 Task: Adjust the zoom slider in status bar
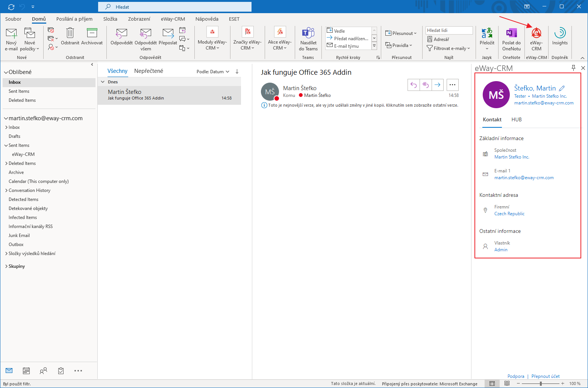point(540,383)
